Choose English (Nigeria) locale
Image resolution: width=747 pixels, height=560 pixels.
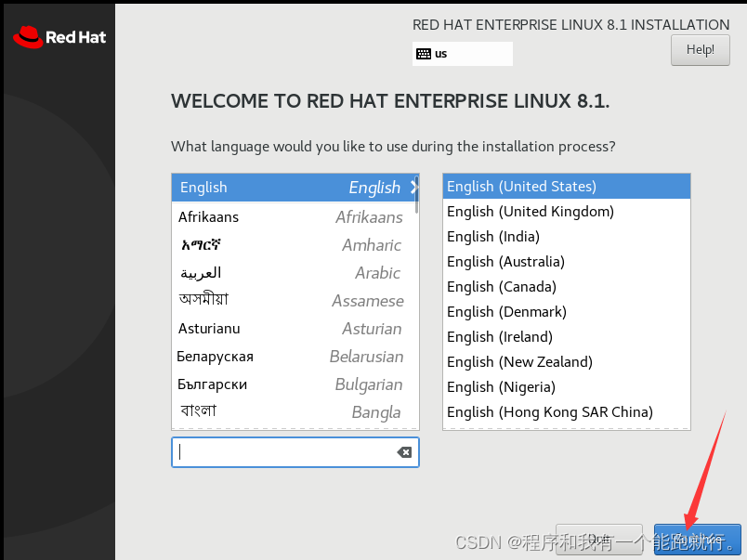[x=567, y=386]
